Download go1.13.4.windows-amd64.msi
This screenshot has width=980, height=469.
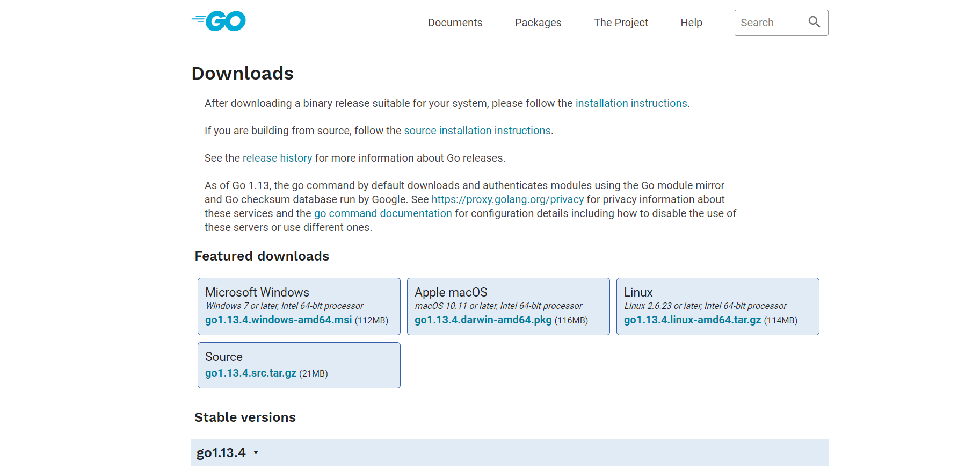[x=279, y=320]
